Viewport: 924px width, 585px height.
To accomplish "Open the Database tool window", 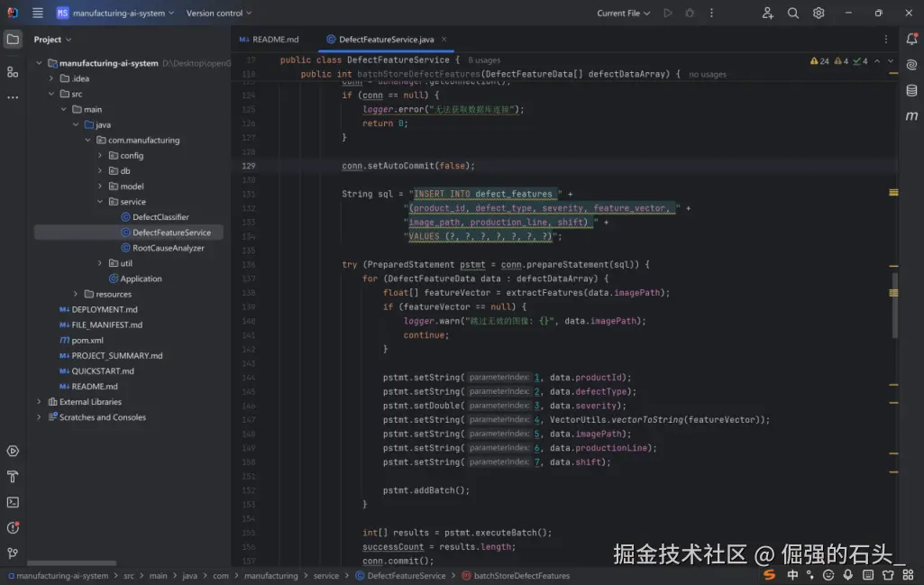I will 911,90.
